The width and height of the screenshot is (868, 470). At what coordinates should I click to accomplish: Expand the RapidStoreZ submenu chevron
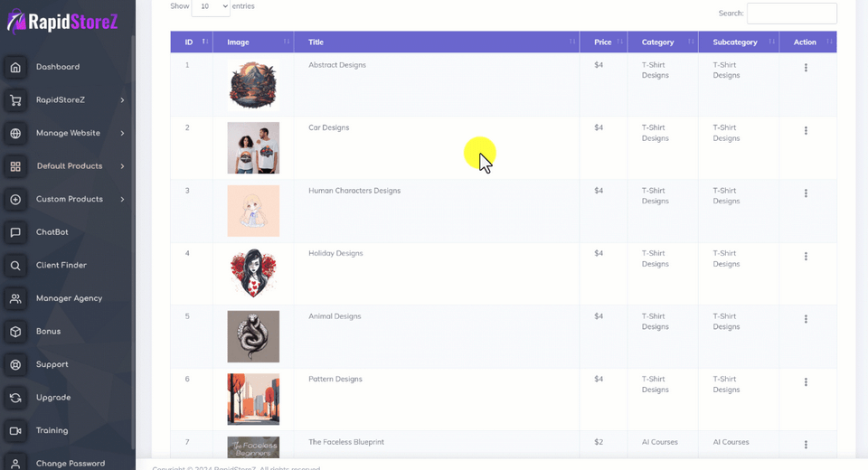coord(122,100)
